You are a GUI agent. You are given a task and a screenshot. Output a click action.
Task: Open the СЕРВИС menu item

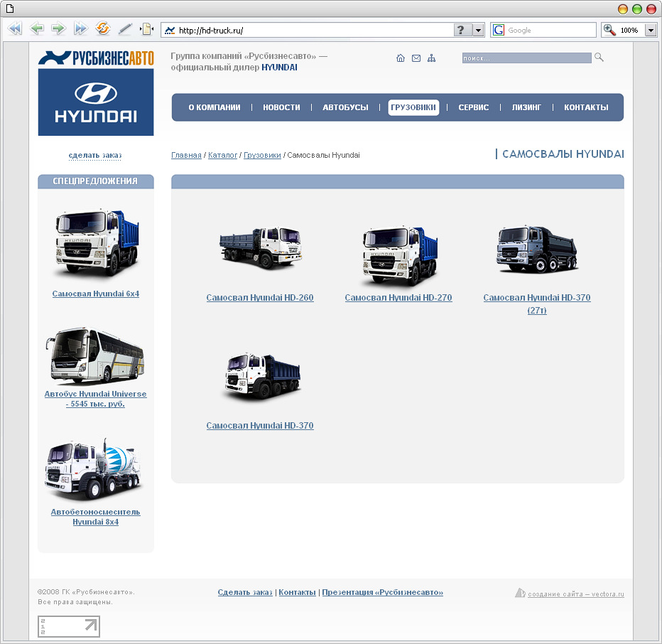(474, 107)
